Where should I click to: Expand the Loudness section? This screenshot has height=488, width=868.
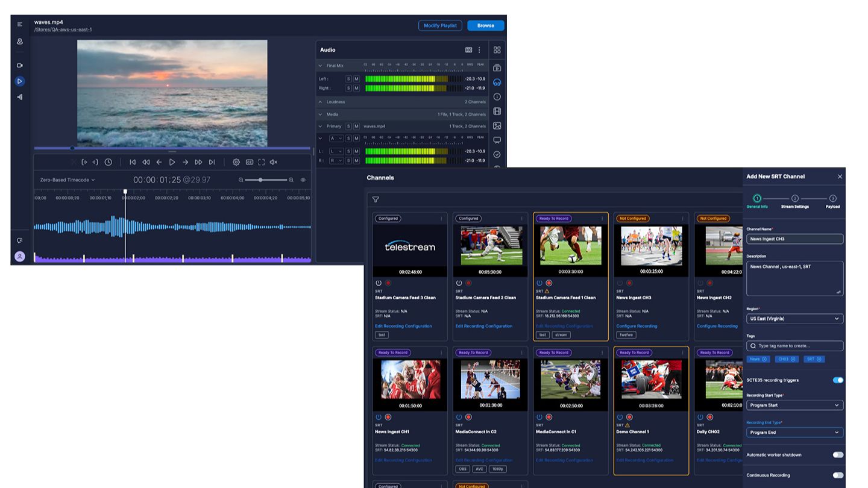(x=321, y=102)
